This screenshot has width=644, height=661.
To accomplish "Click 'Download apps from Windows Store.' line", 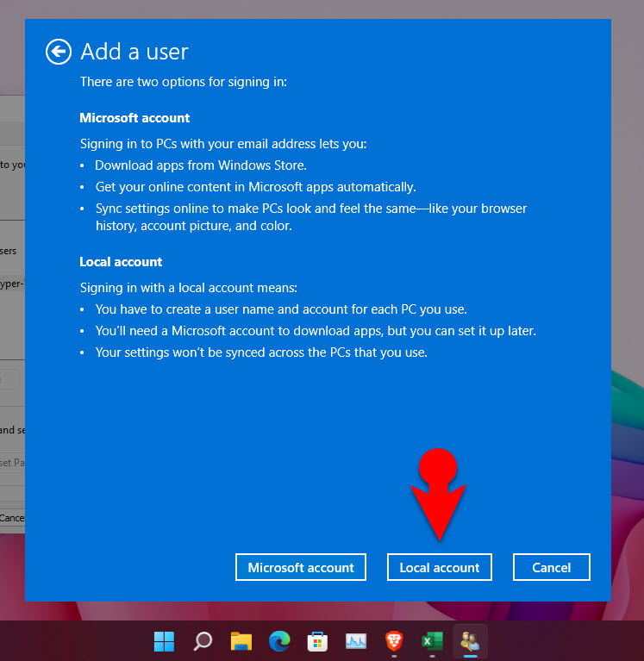I will point(201,165).
